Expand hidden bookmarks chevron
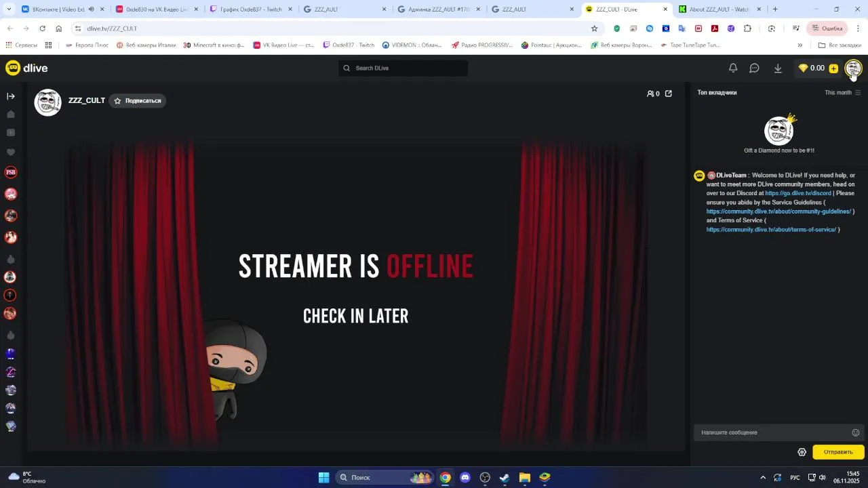 pos(800,45)
